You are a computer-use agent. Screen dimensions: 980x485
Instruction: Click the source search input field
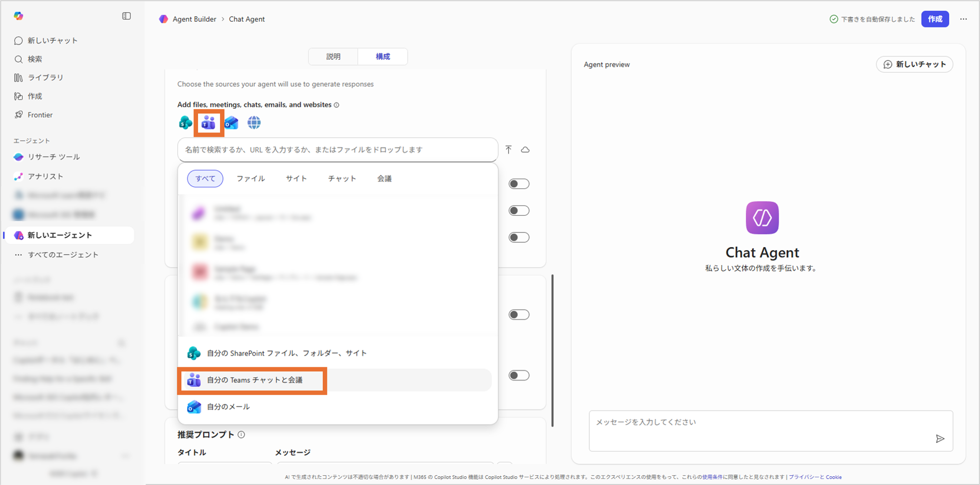click(x=338, y=150)
